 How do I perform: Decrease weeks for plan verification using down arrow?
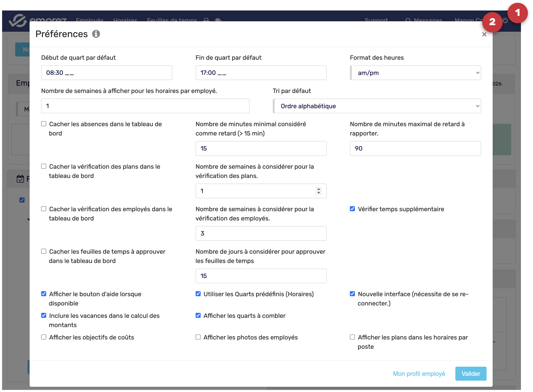[318, 193]
